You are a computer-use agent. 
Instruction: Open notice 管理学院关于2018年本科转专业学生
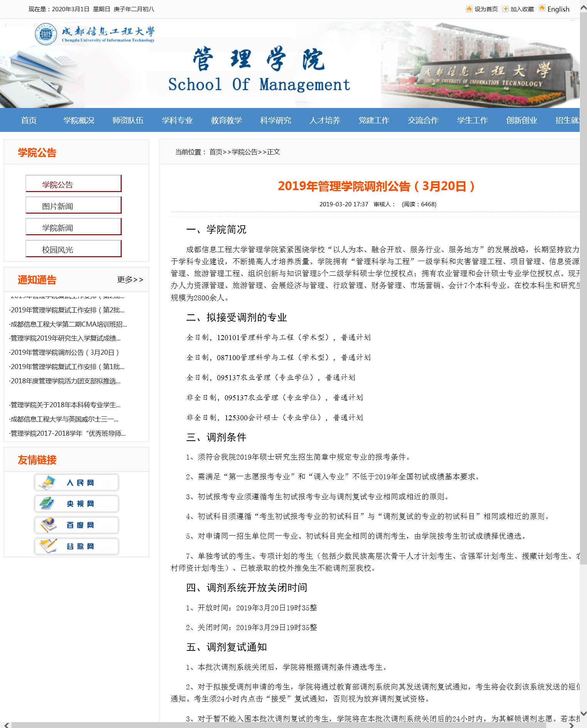(x=65, y=405)
